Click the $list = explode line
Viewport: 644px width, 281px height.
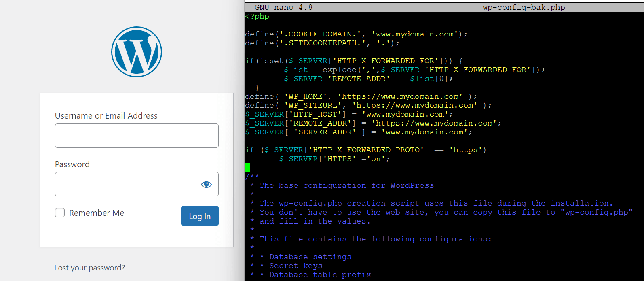tap(414, 70)
